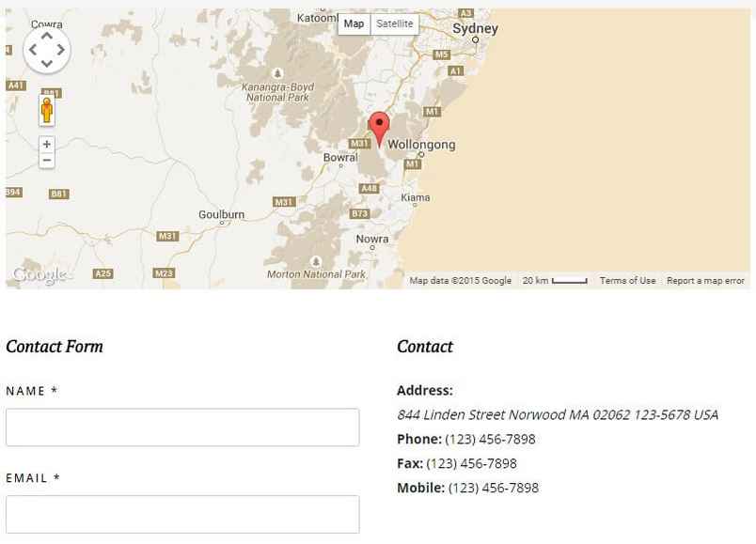The height and width of the screenshot is (544, 756).
Task: Click the red location marker pin
Action: click(378, 127)
